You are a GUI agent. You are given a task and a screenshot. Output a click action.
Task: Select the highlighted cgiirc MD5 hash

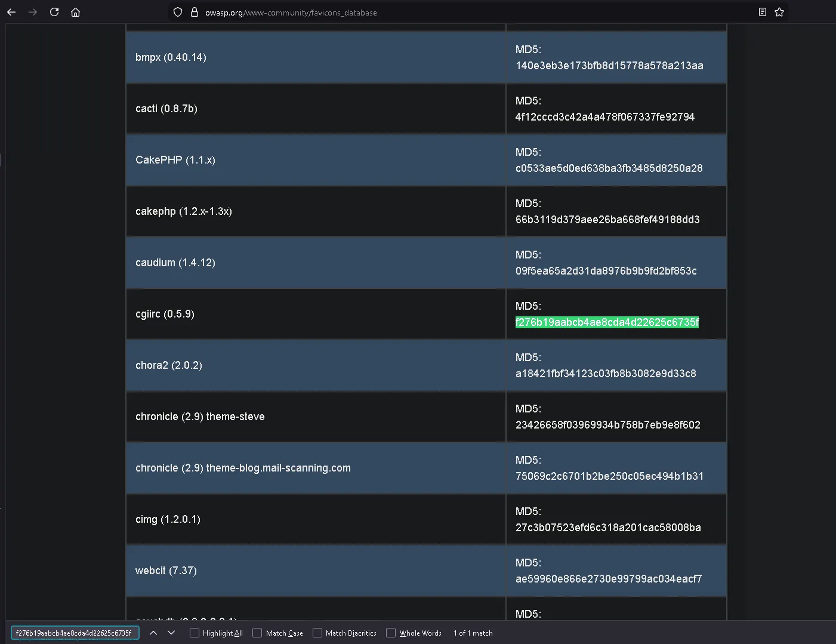pos(607,322)
